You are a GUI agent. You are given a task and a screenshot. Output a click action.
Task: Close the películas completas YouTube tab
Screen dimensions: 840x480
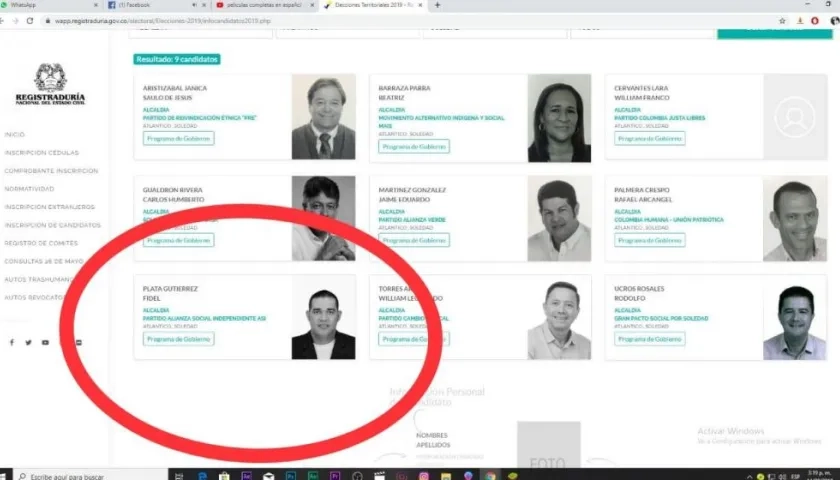tap(312, 5)
